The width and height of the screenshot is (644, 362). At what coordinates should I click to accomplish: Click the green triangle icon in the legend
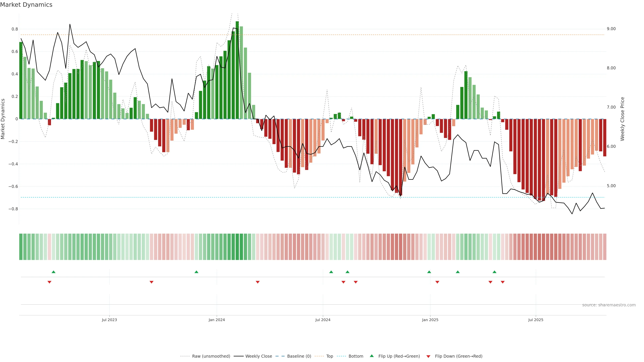pyautogui.click(x=372, y=356)
